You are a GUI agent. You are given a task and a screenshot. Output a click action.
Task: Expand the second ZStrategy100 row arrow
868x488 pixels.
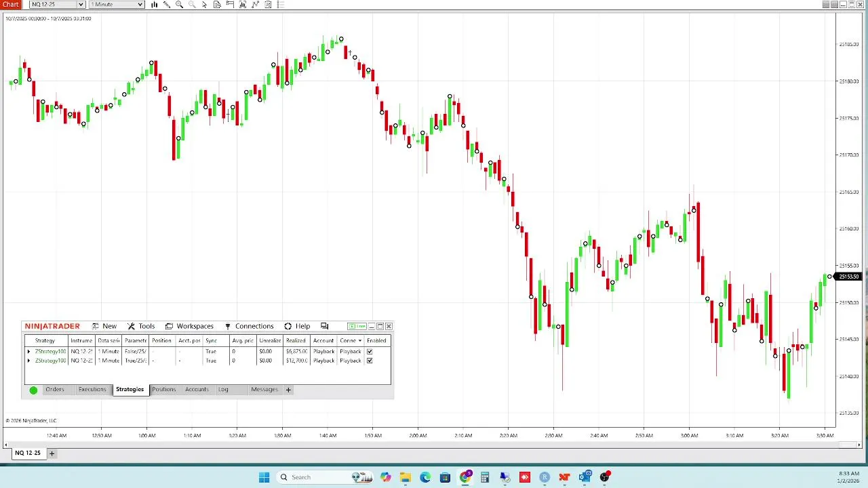pyautogui.click(x=28, y=361)
